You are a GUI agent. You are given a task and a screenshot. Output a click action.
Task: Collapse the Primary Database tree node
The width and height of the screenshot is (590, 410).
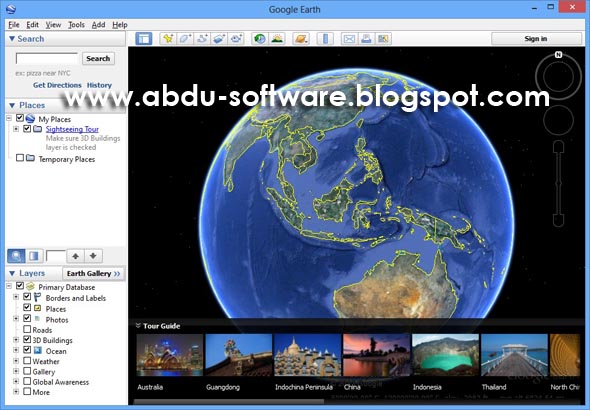(x=9, y=287)
